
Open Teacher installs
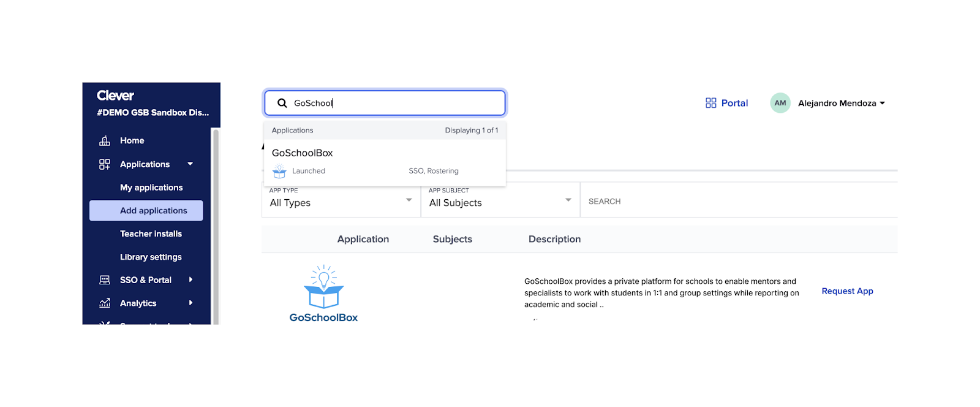pyautogui.click(x=151, y=234)
